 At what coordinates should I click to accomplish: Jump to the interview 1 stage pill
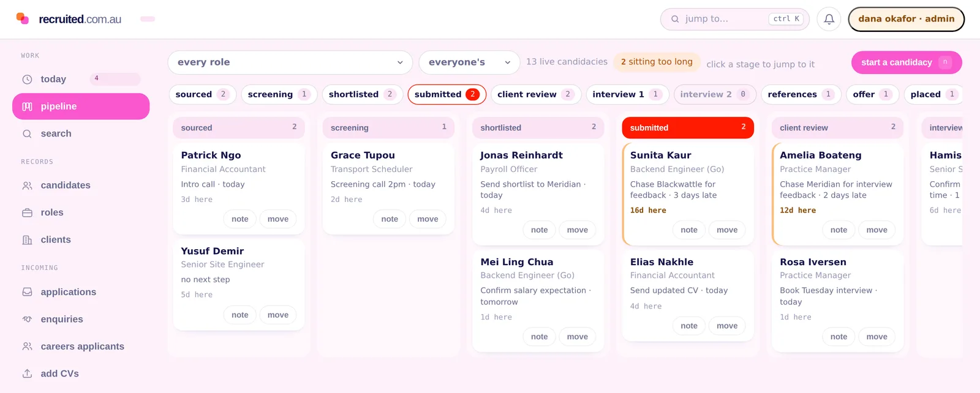coord(627,94)
